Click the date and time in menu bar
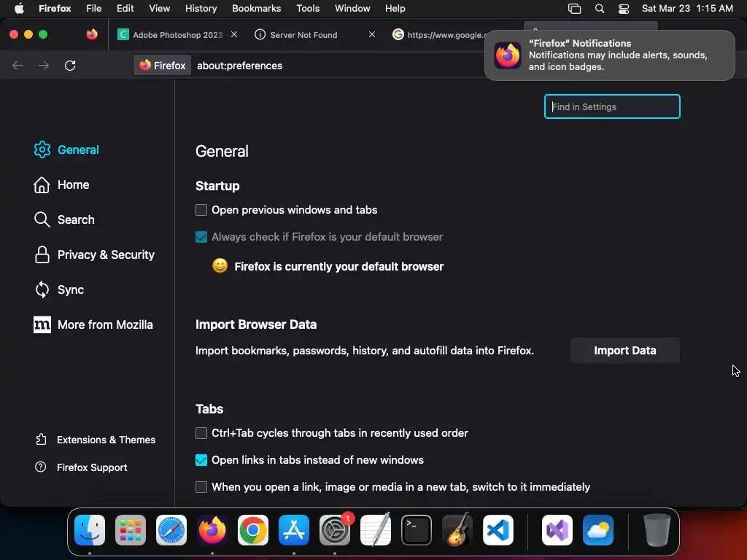 (687, 9)
